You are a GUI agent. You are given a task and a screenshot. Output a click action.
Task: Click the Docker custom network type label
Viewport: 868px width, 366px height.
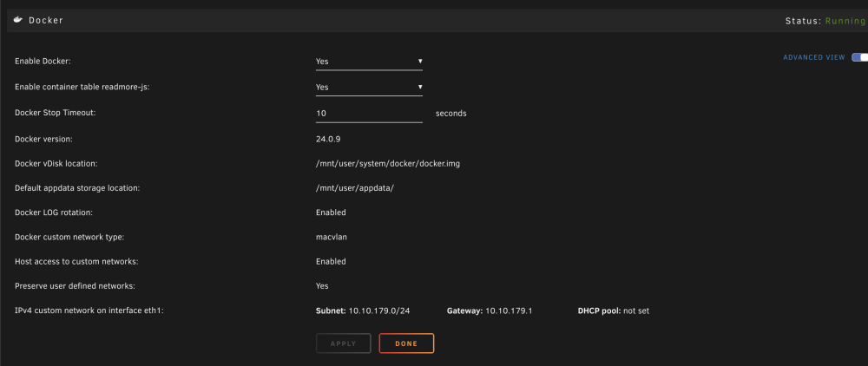(x=69, y=237)
